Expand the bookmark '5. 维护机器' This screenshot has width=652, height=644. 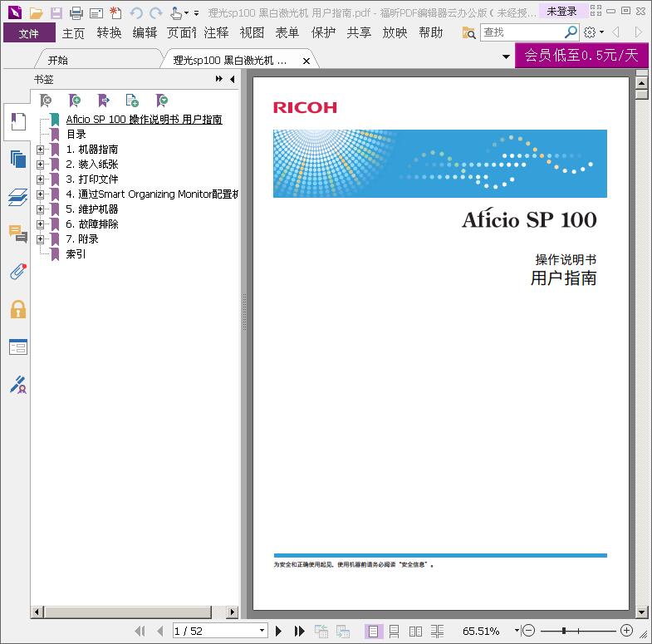pyautogui.click(x=40, y=209)
